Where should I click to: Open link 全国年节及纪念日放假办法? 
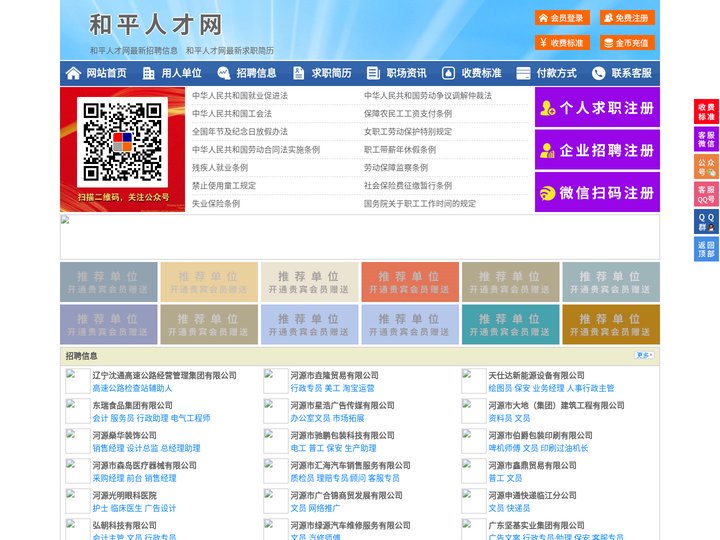pos(240,131)
